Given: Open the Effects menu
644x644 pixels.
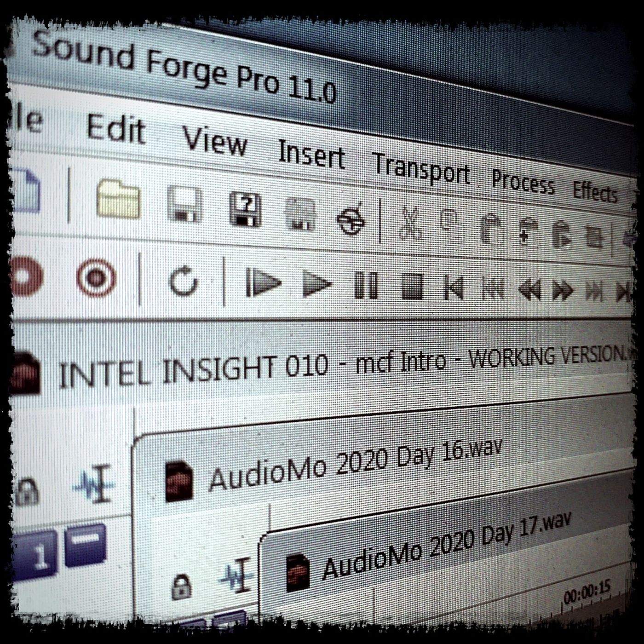Looking at the screenshot, I should (x=594, y=191).
